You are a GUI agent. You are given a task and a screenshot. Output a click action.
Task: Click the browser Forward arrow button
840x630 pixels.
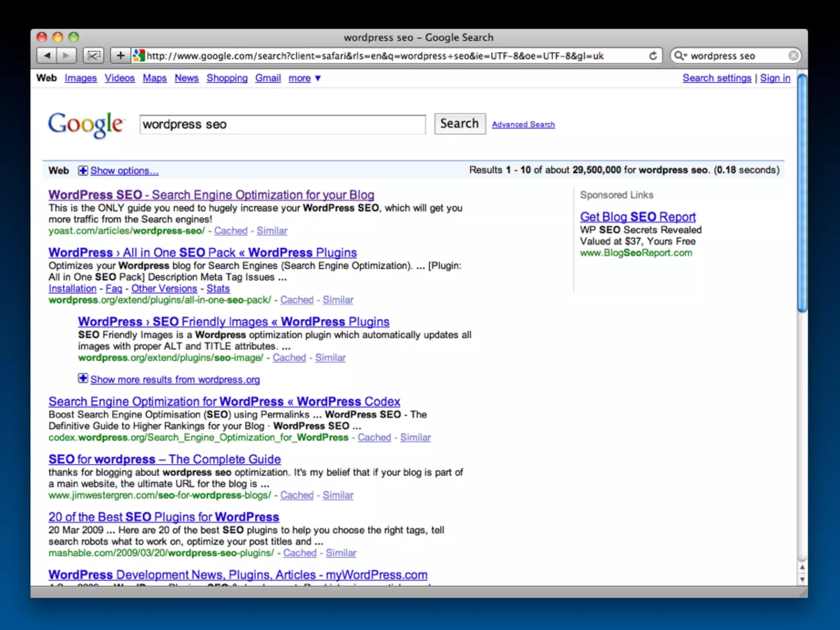click(66, 55)
